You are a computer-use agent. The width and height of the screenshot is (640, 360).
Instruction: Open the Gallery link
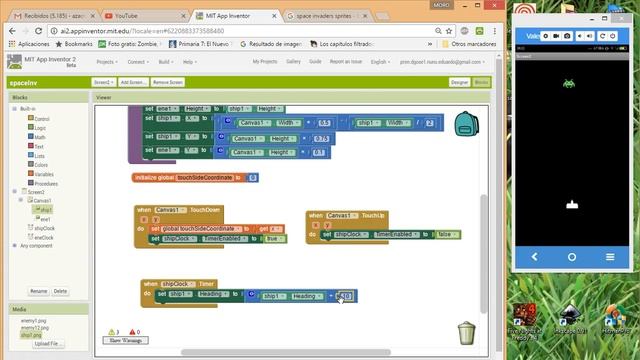click(x=293, y=62)
